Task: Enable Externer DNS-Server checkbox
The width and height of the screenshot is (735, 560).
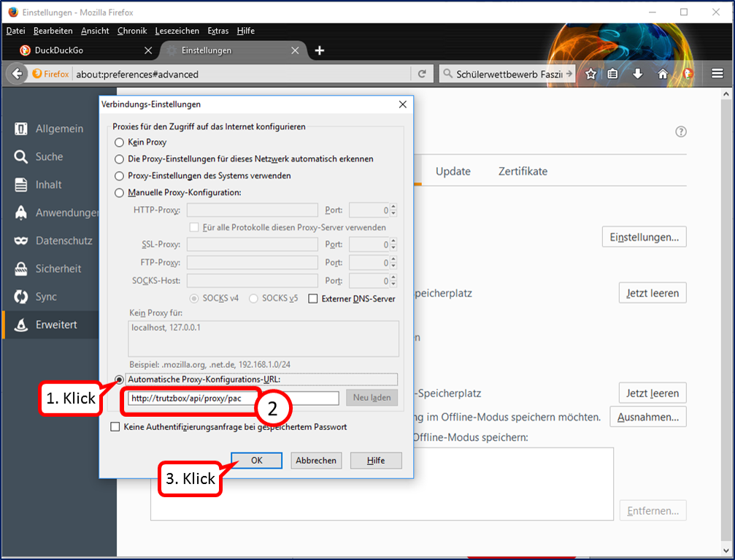Action: [x=312, y=299]
